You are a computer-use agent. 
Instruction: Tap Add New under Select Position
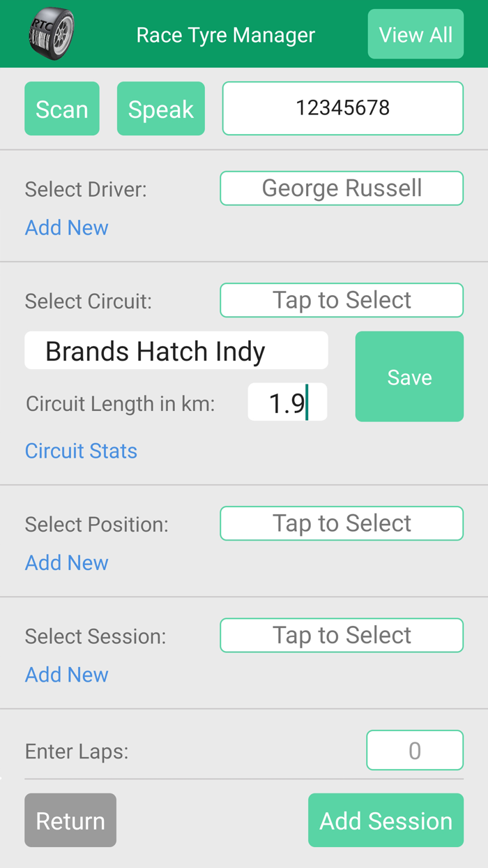click(x=66, y=562)
